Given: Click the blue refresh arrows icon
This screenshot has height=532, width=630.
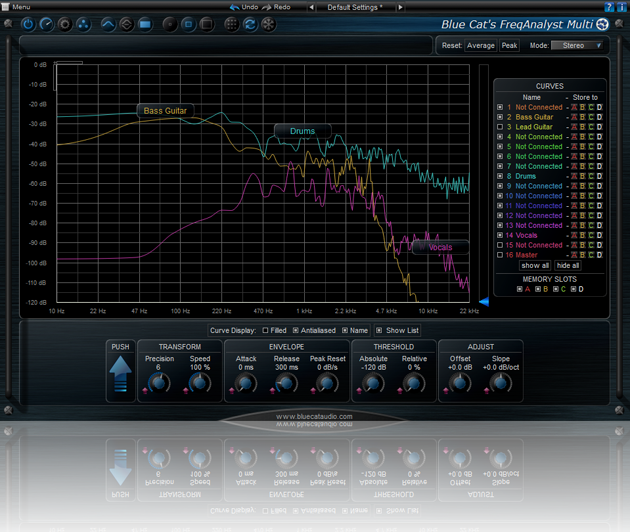Looking at the screenshot, I should 250,25.
